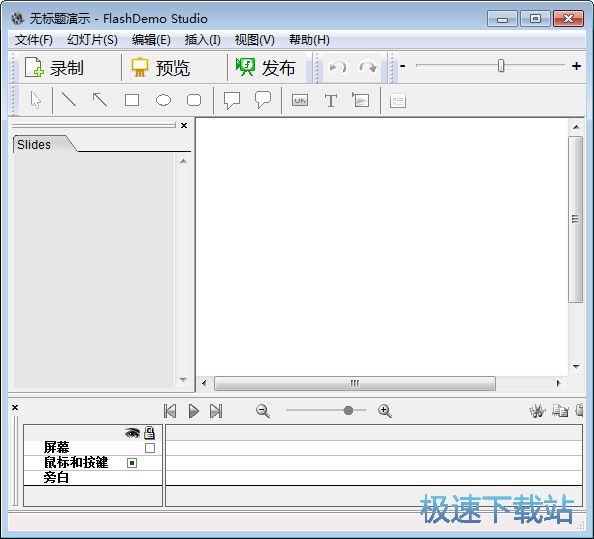Click the Slides panel down scroll arrow
The image size is (594, 539).
pos(183,379)
